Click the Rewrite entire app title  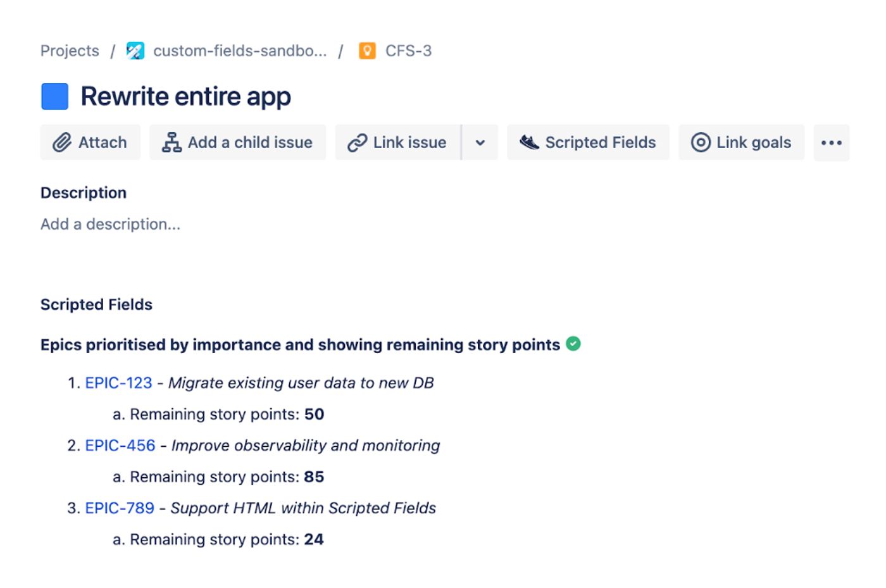point(185,97)
